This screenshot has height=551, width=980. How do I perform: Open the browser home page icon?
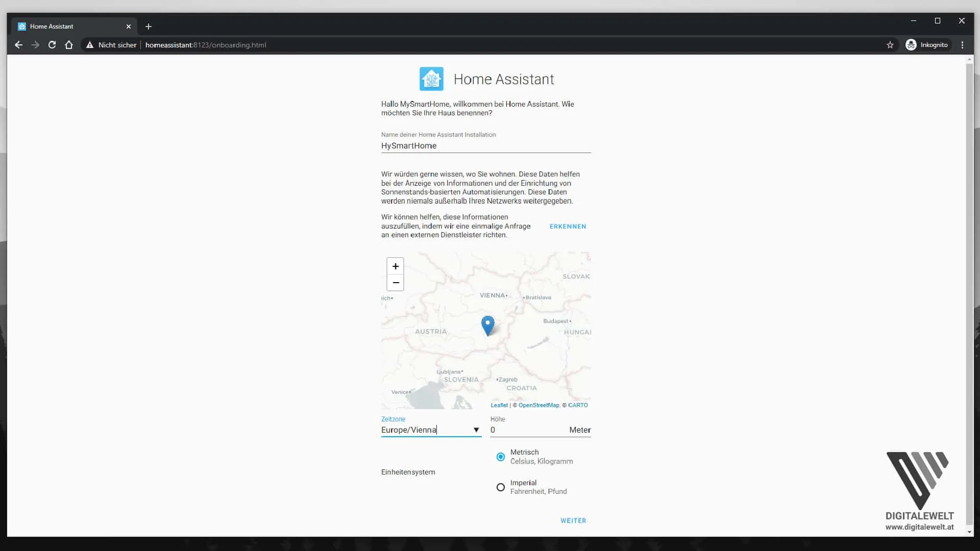(69, 45)
